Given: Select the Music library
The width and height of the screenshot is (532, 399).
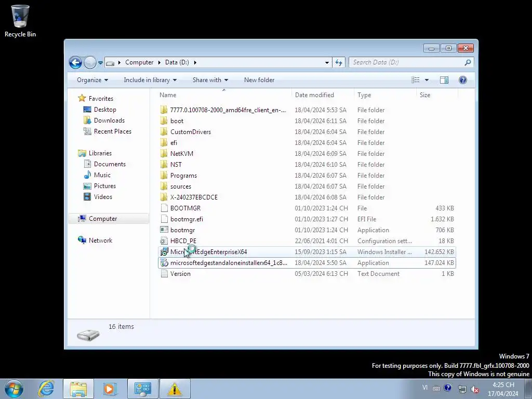Looking at the screenshot, I should [102, 175].
